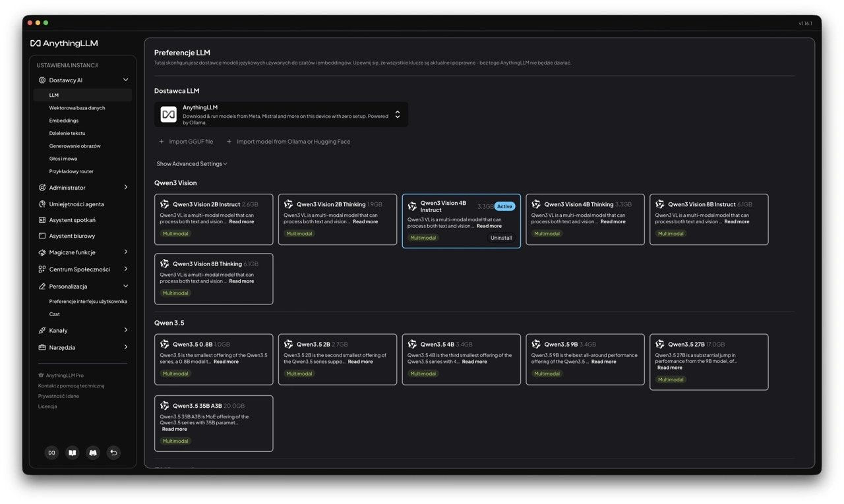Click the Asystent spotkań sidebar icon
The width and height of the screenshot is (844, 504).
click(42, 220)
